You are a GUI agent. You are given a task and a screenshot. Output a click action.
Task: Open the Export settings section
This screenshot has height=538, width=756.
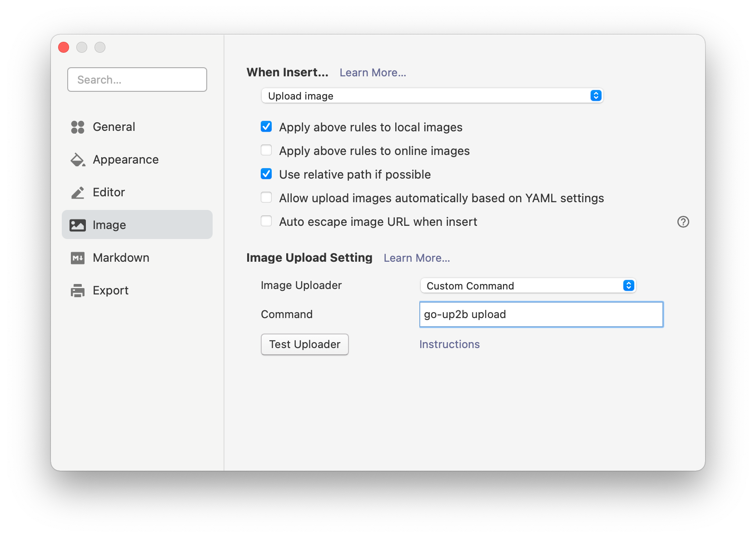[137, 290]
